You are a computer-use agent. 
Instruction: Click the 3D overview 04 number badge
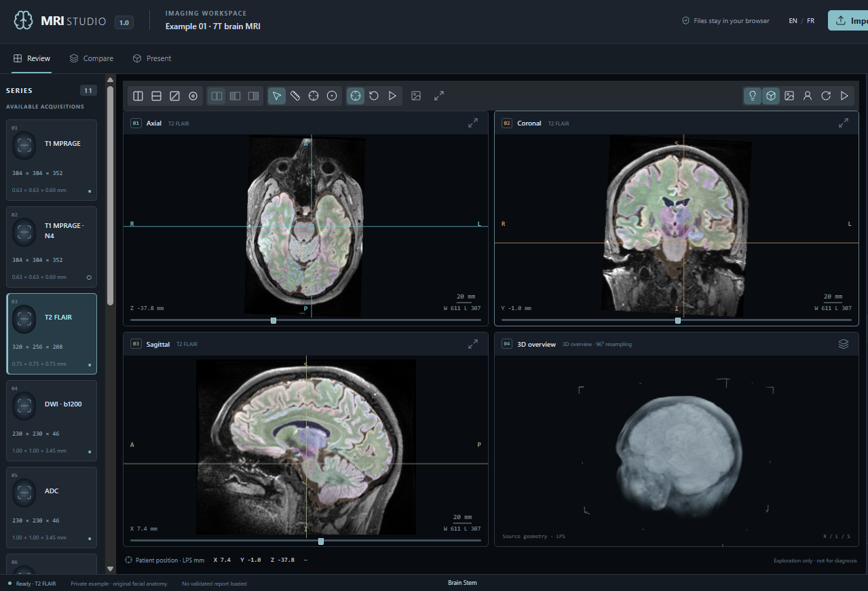(x=507, y=344)
